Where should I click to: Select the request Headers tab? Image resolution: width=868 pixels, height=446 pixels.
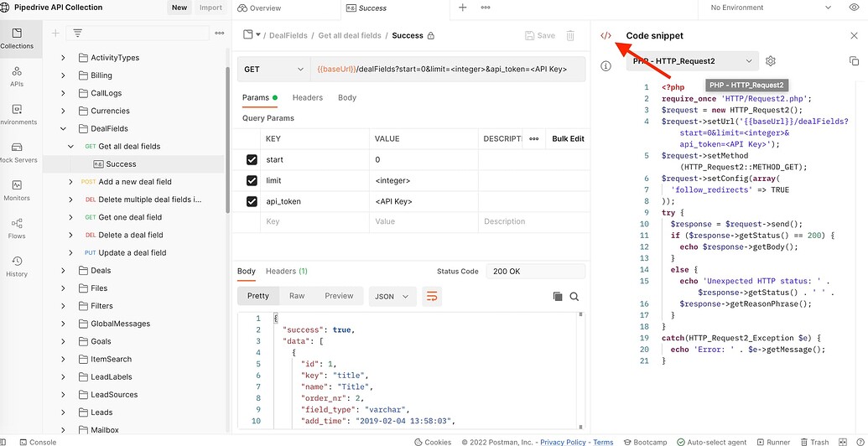[x=307, y=97]
